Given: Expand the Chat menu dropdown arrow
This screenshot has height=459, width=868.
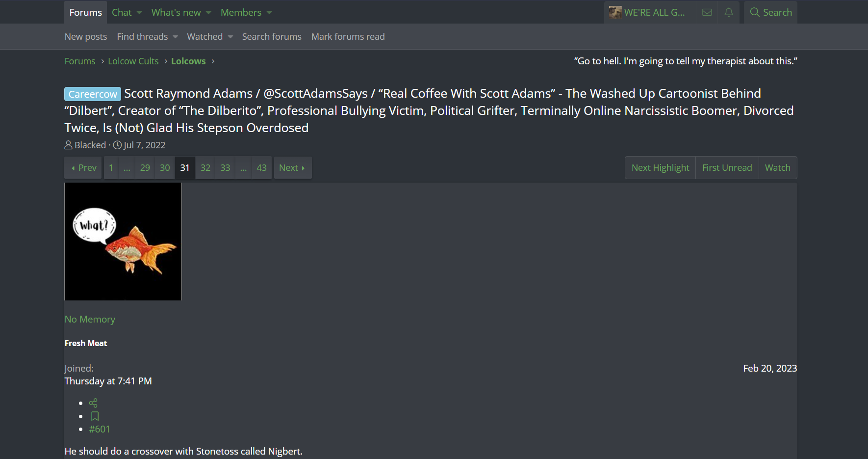Looking at the screenshot, I should tap(139, 12).
